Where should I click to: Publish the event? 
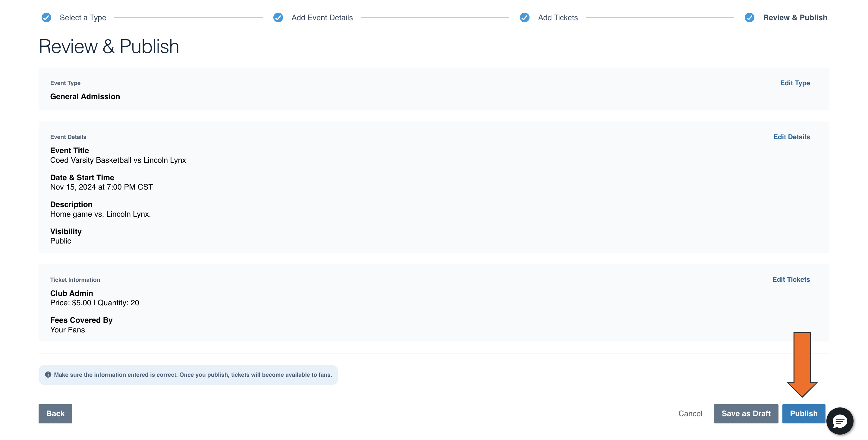click(804, 413)
